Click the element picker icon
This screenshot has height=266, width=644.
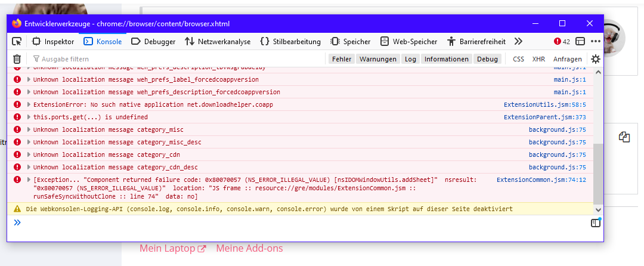pyautogui.click(x=17, y=42)
